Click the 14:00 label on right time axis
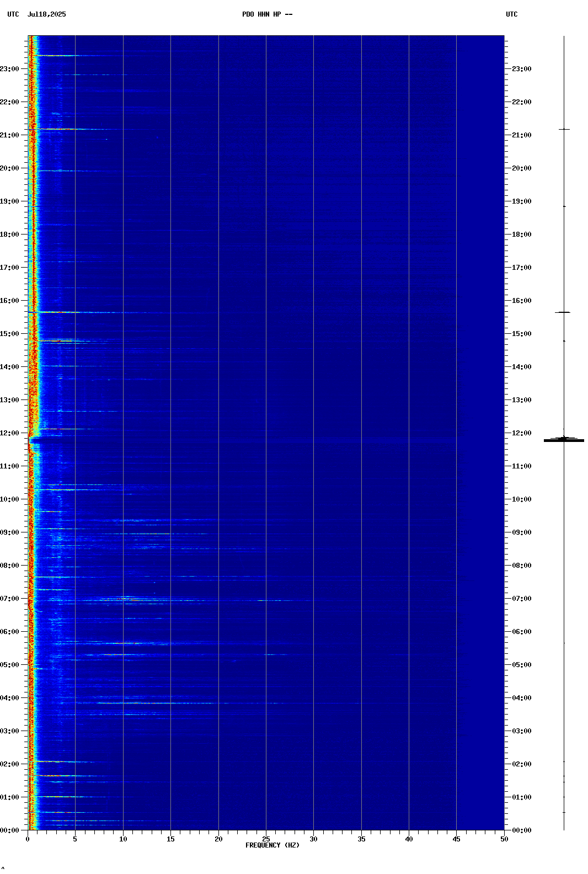Image resolution: width=588 pixels, height=874 pixels. pyautogui.click(x=522, y=367)
